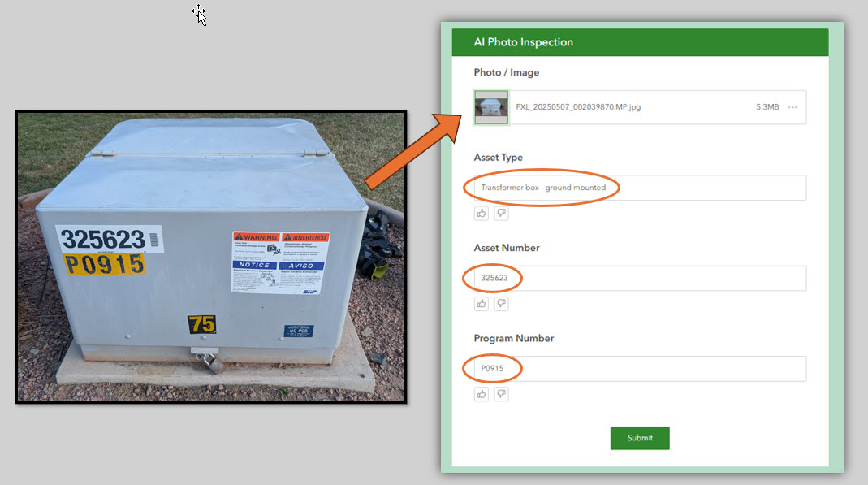Open the Asset Type selection field
The width and height of the screenshot is (868, 485).
[638, 188]
